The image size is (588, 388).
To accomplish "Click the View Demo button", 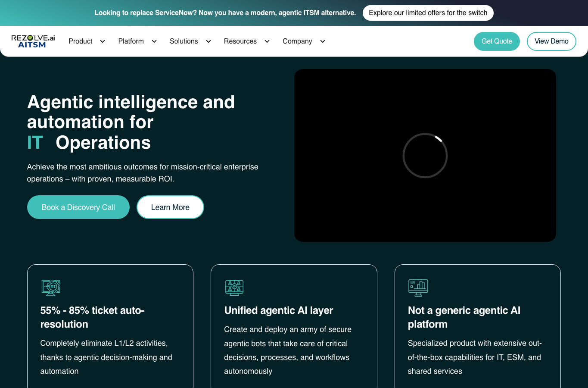I will [x=551, y=41].
